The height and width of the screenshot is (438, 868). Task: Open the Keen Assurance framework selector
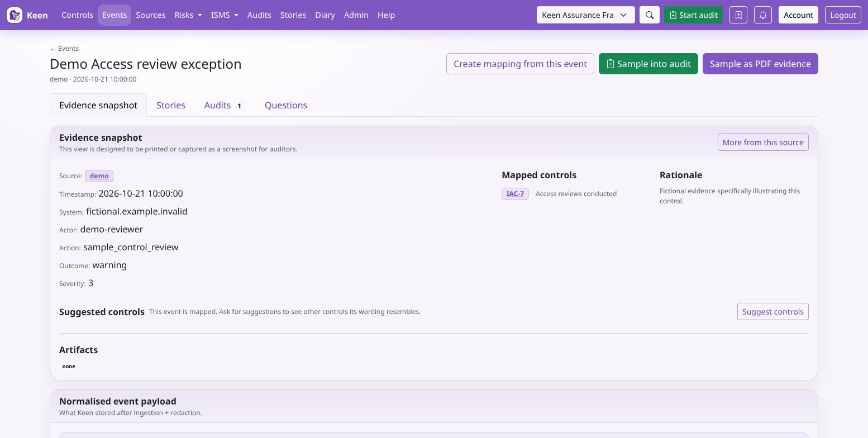coord(586,15)
